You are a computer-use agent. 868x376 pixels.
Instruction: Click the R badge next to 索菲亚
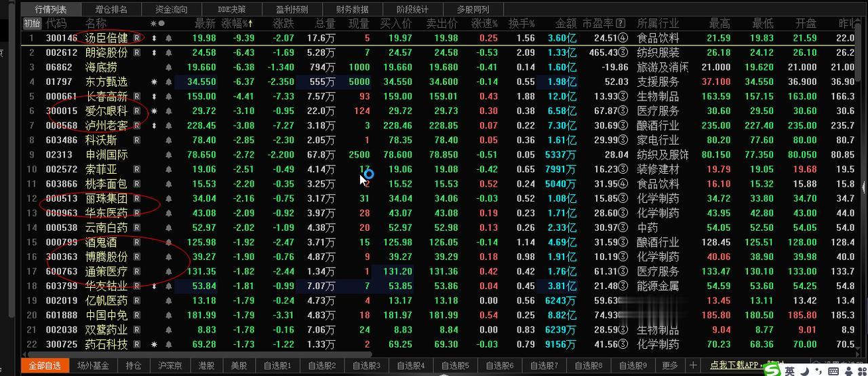tap(137, 170)
